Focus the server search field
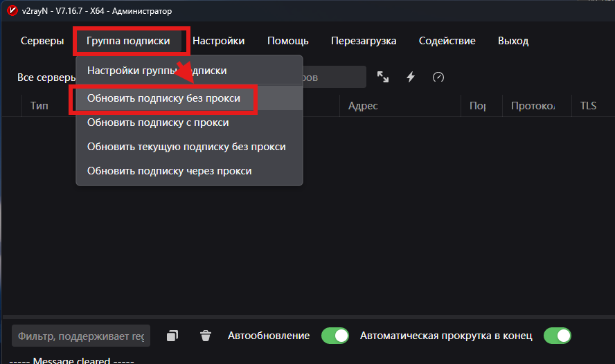The image size is (615, 364). tap(333, 78)
